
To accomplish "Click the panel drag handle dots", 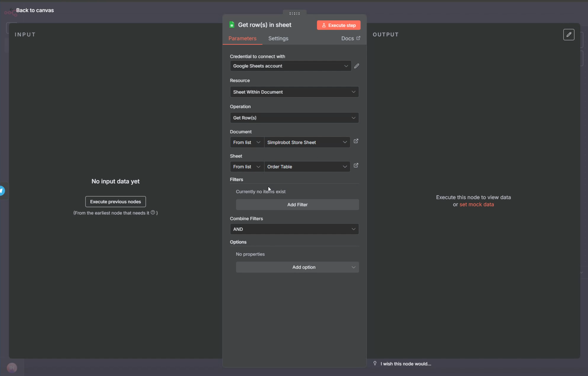I will tap(294, 14).
